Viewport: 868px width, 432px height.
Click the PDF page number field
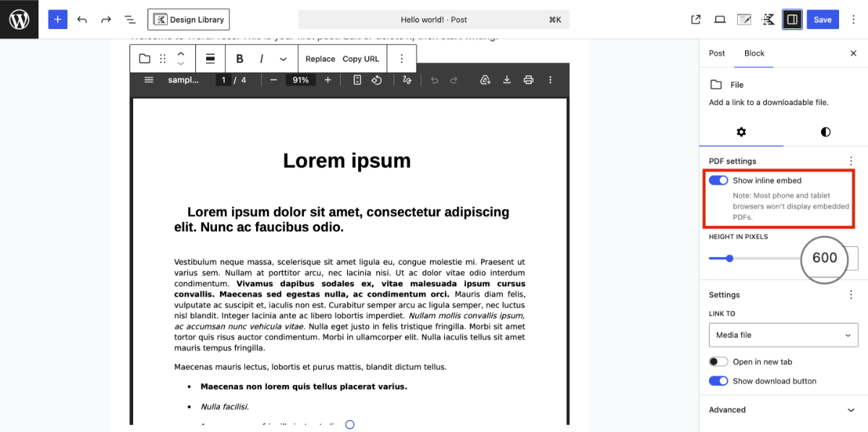pos(224,80)
